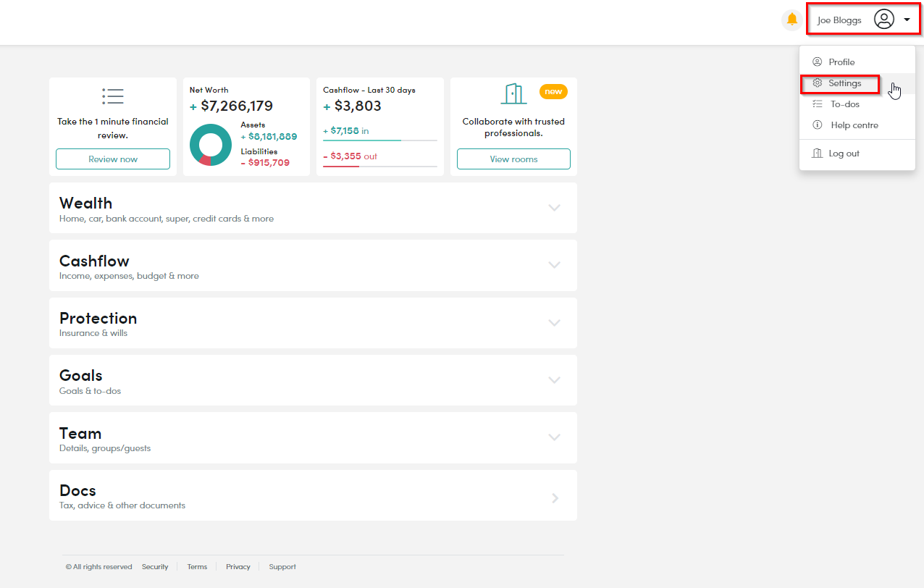This screenshot has width=924, height=588.
Task: Click the Protection heading
Action: [98, 319]
